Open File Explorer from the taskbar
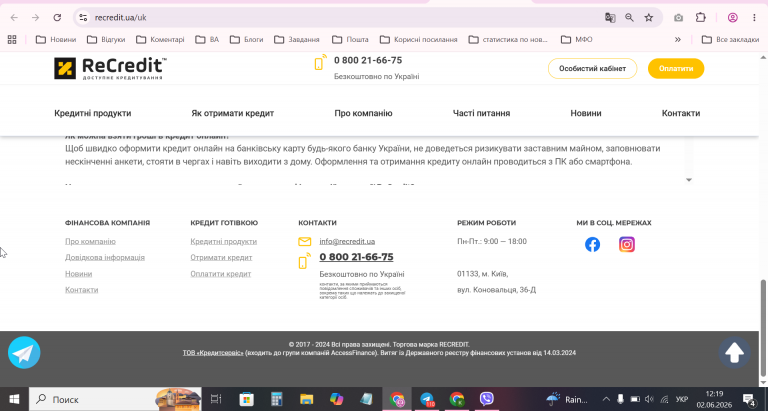This screenshot has width=768, height=411. coord(307,399)
